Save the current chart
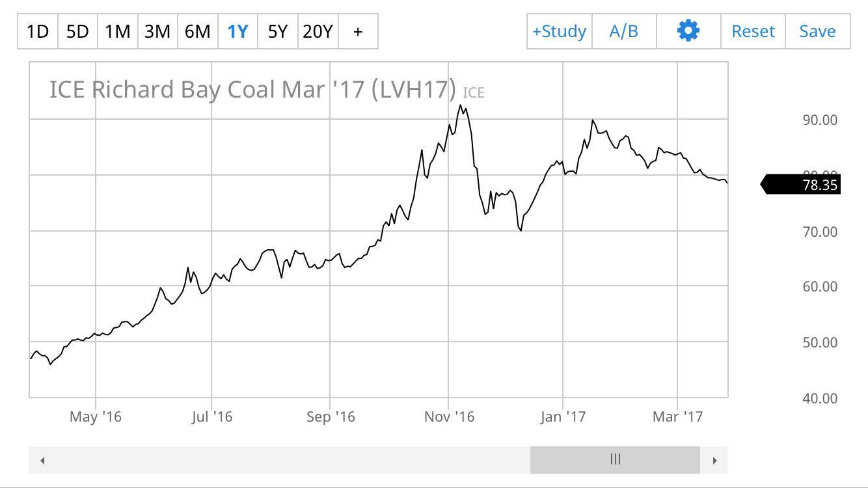Image resolution: width=868 pixels, height=488 pixels. [x=817, y=31]
